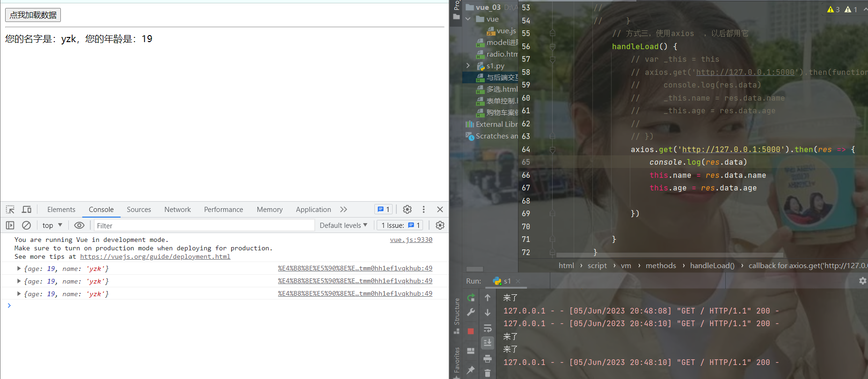The width and height of the screenshot is (868, 379).
Task: Stop the running s1 process
Action: 471,331
